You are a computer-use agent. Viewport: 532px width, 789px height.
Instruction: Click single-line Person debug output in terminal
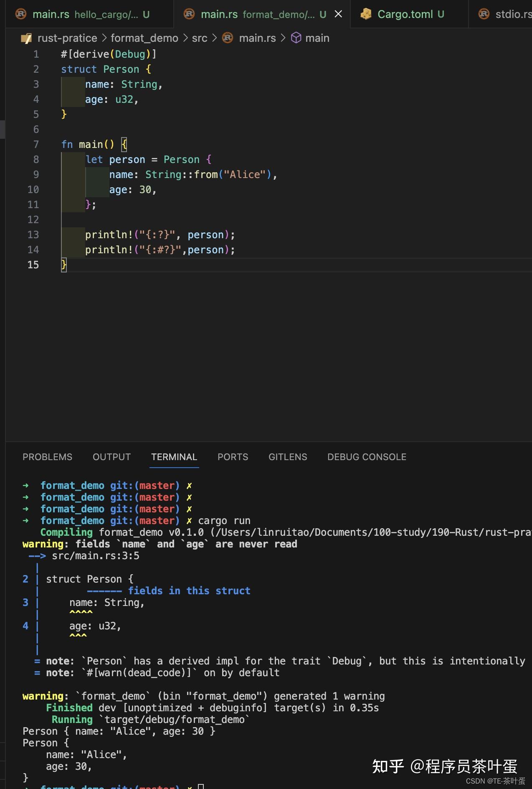pos(119,731)
